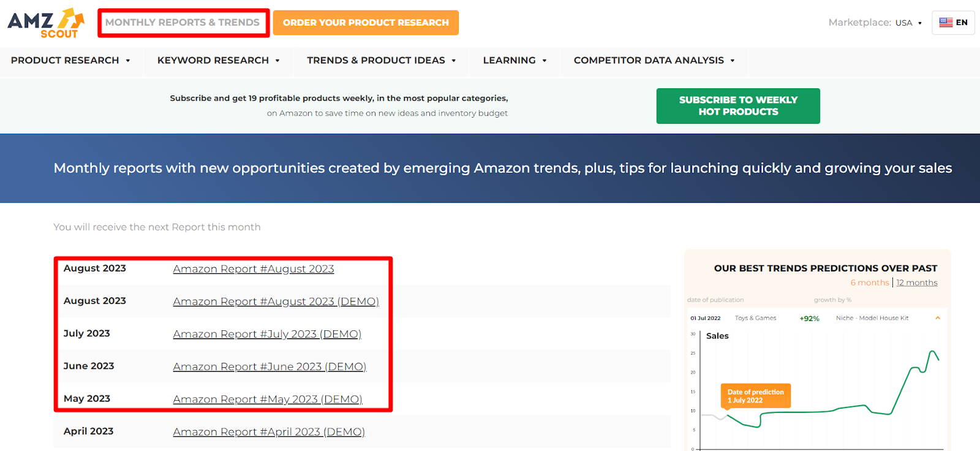Click Subscribe to Weekly Hot Products

click(738, 106)
